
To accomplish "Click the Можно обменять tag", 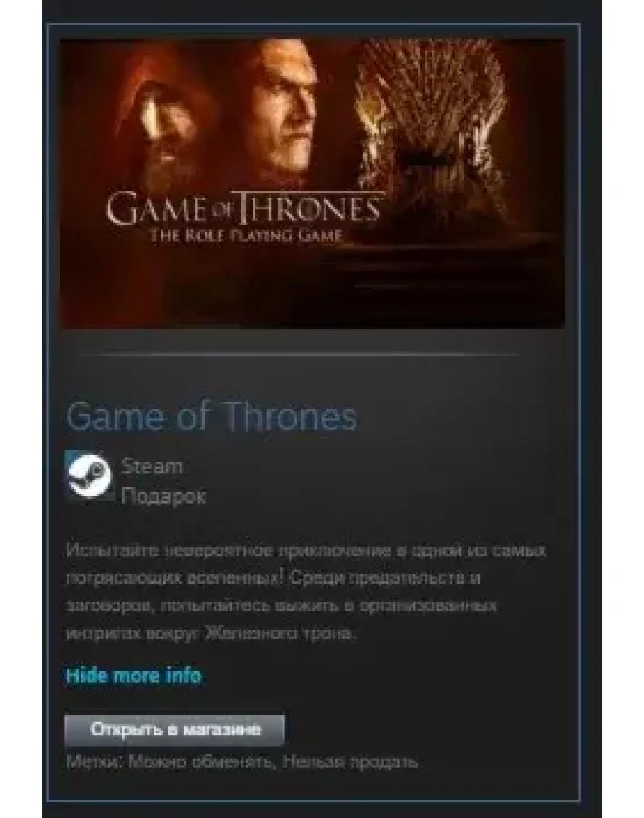I will [x=202, y=761].
